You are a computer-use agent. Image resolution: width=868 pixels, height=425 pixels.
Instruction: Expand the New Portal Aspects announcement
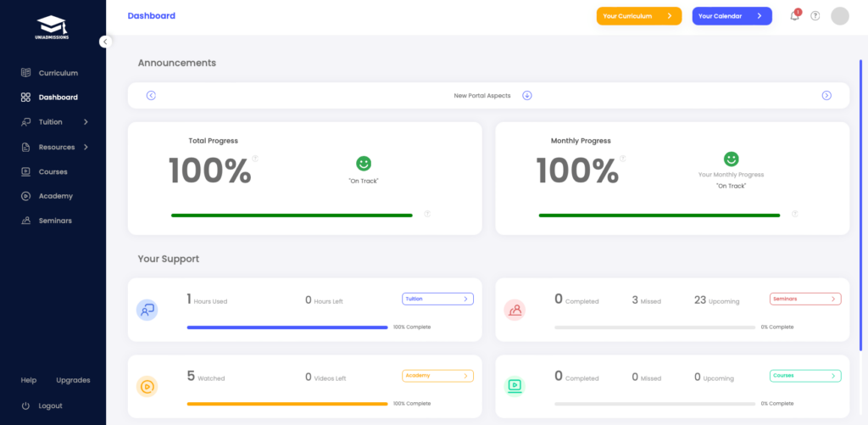(526, 95)
